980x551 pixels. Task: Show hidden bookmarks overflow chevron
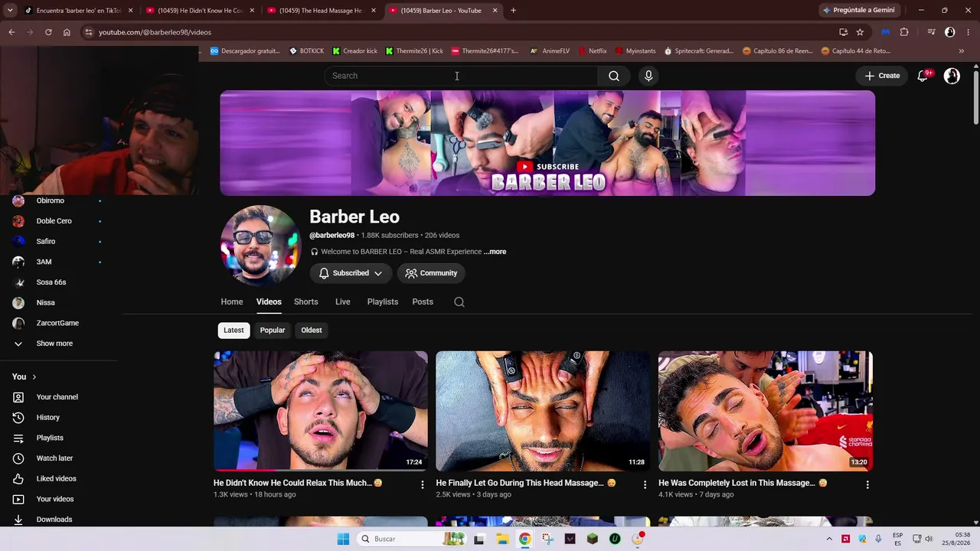click(961, 51)
